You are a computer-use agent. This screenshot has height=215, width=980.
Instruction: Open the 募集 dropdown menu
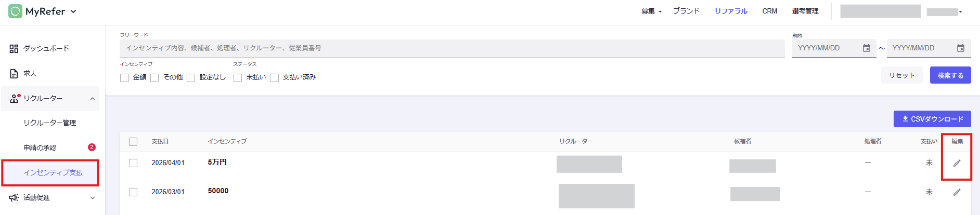[x=651, y=11]
